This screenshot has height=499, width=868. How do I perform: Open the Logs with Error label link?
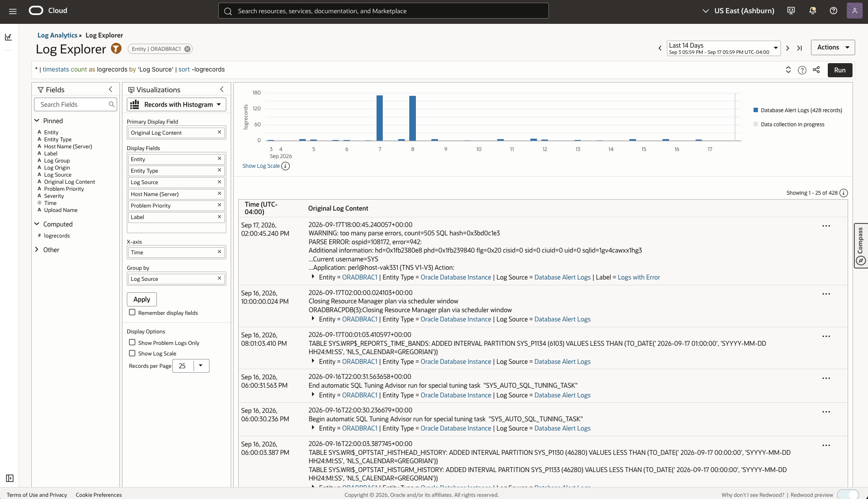tap(639, 277)
